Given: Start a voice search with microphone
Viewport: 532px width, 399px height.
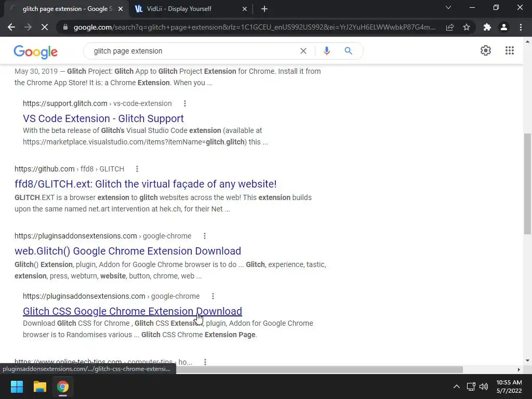Looking at the screenshot, I should click(x=326, y=51).
